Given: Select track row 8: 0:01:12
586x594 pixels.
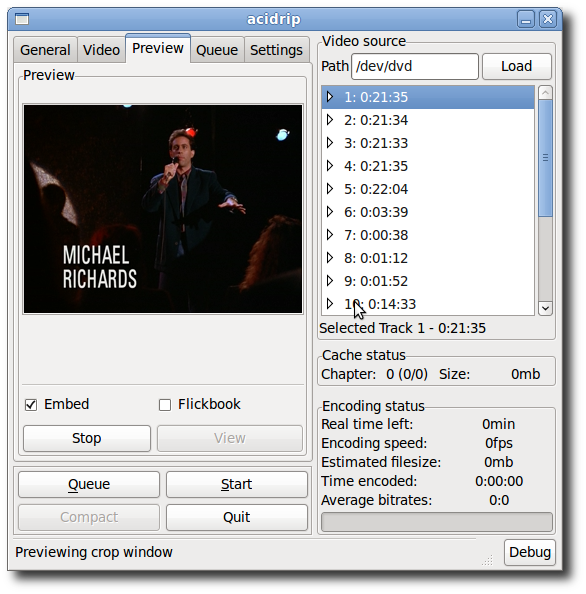Looking at the screenshot, I should click(x=428, y=258).
